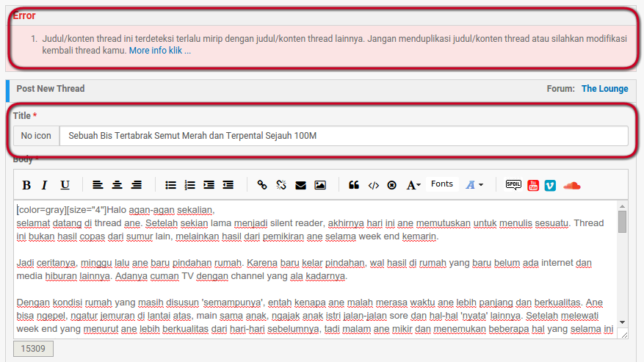644x362 pixels.
Task: Remove link from selected text
Action: coord(281,185)
